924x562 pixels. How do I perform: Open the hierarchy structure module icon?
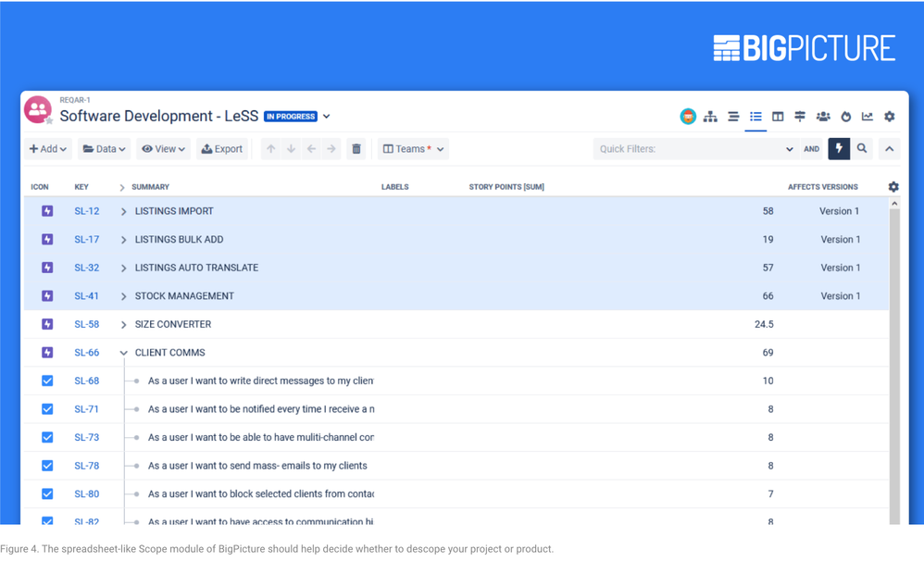[x=711, y=117]
